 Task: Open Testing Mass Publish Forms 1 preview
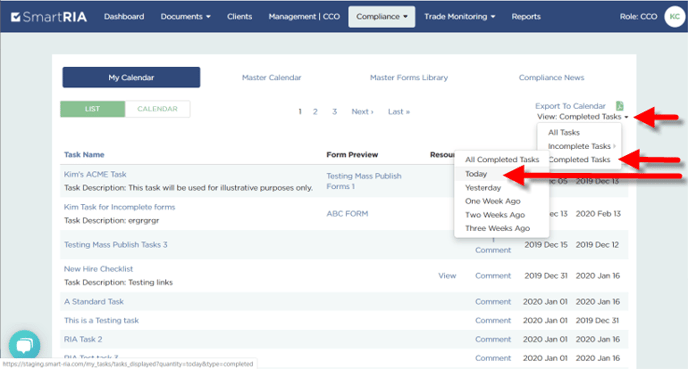pyautogui.click(x=364, y=181)
